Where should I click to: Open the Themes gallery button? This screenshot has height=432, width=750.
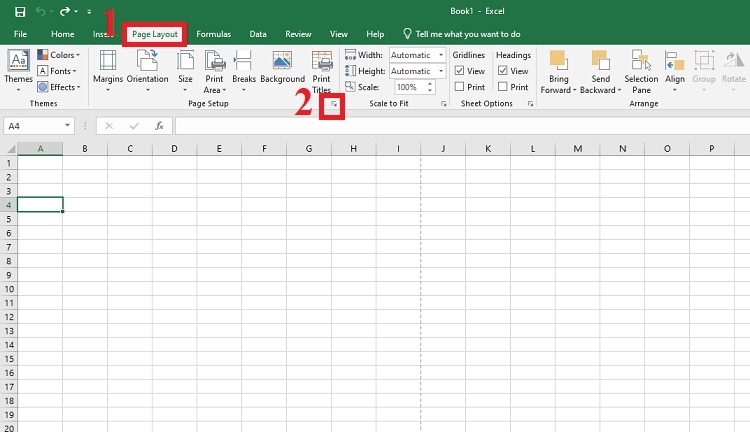pos(18,71)
